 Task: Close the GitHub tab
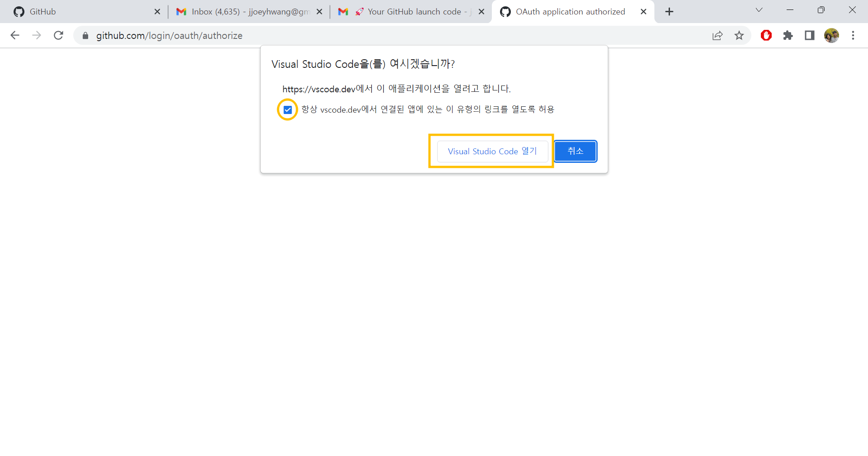(x=157, y=12)
